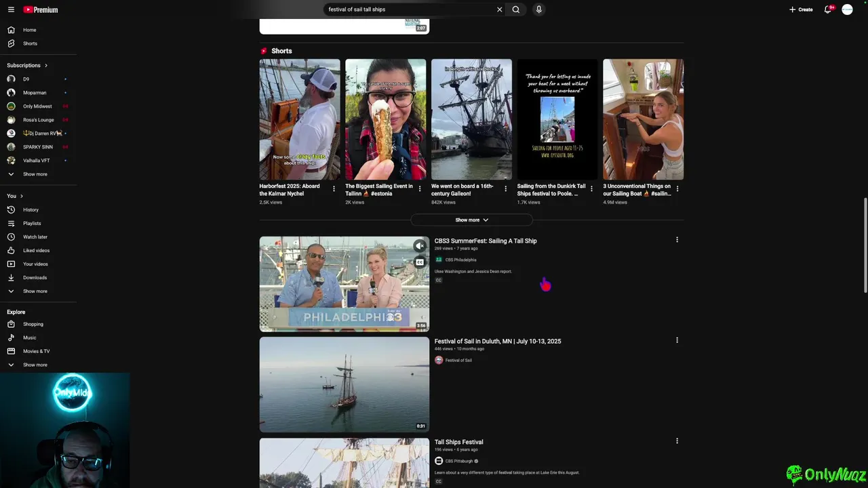Open the Biggest Sailing Event in Tallinn short
The image size is (868, 488).
point(385,119)
